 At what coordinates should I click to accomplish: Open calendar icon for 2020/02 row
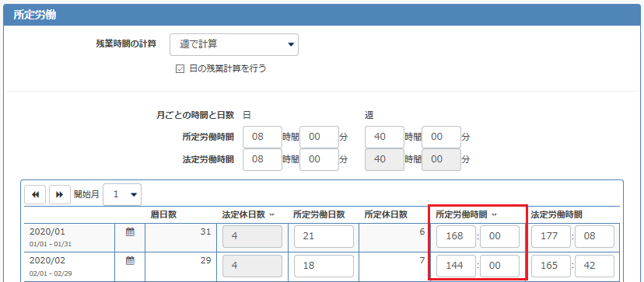[130, 261]
